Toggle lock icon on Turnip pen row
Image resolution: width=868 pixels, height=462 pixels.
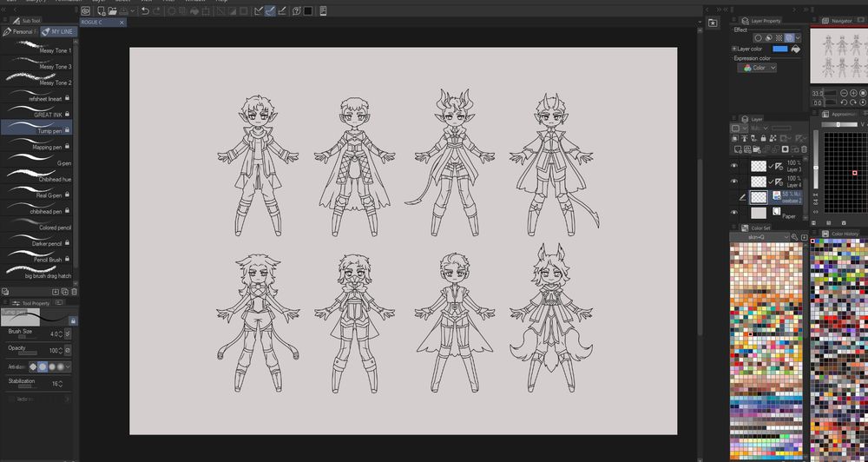coord(67,129)
